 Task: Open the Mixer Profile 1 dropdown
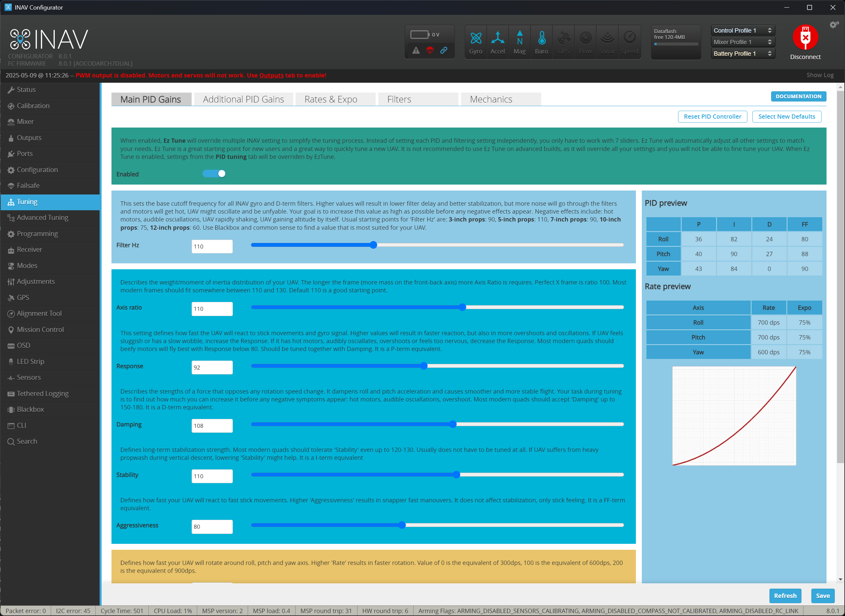coord(743,42)
